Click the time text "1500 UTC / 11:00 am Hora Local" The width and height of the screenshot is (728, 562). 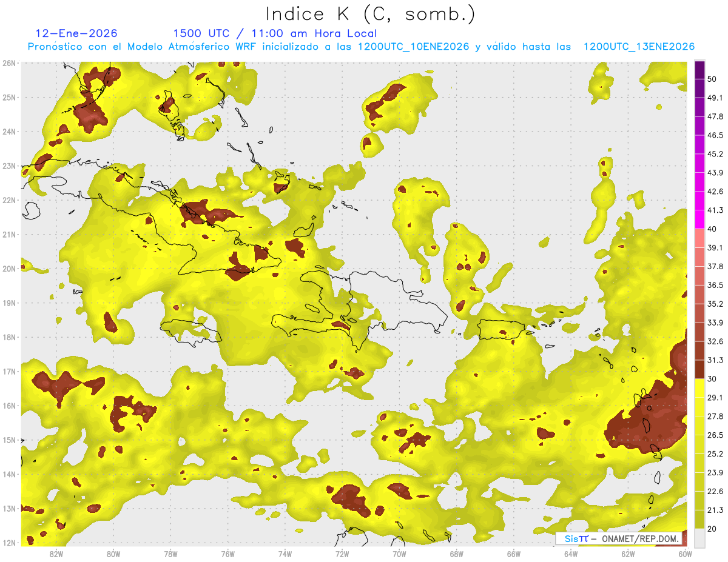click(x=275, y=33)
